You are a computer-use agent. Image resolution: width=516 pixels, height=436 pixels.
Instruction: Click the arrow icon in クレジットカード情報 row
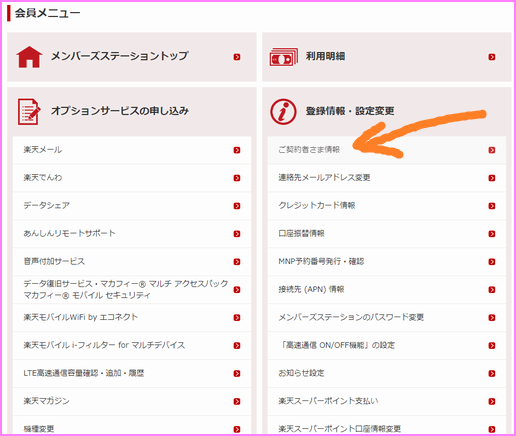pyautogui.click(x=492, y=206)
